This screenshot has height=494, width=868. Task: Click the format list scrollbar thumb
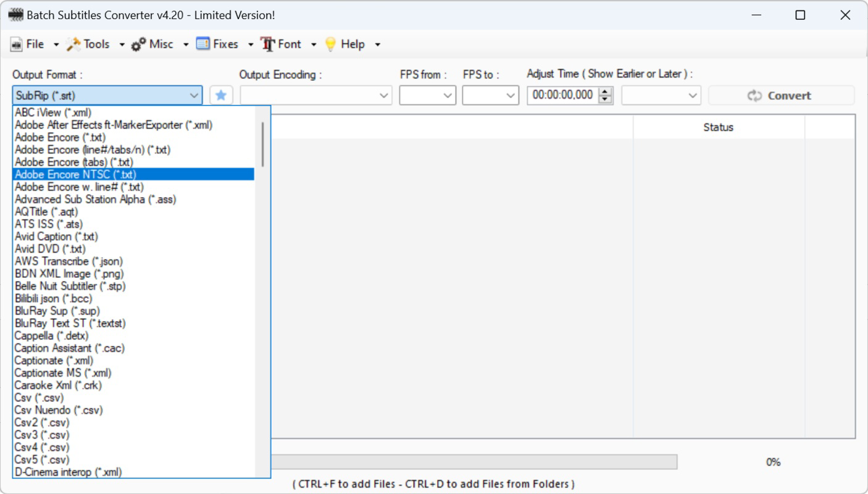[262, 144]
